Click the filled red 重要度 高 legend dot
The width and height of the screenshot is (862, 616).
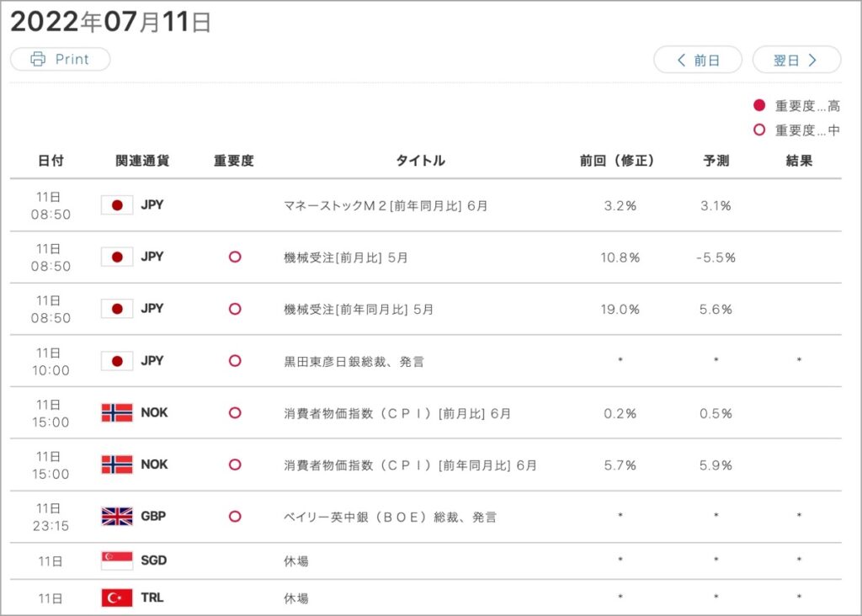click(x=759, y=105)
